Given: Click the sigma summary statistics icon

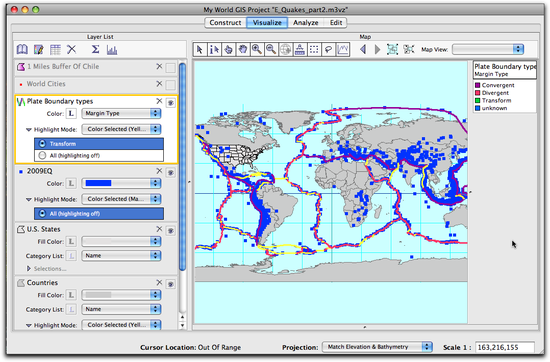Looking at the screenshot, I should click(95, 49).
